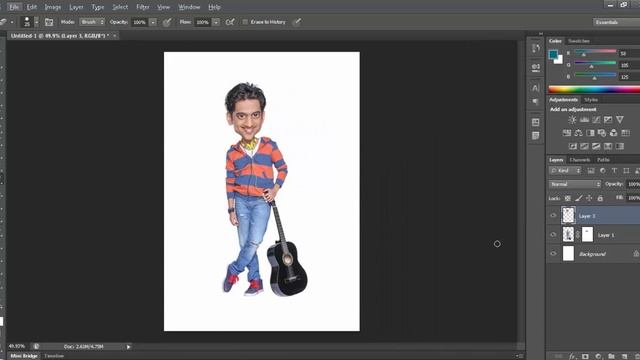Toggle lock all for layer
Image resolution: width=640 pixels, height=360 pixels.
600,198
